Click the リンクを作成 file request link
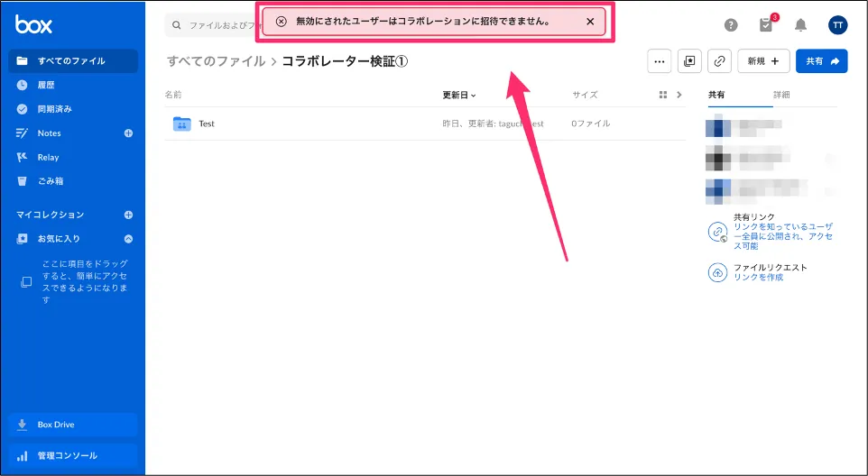 pyautogui.click(x=758, y=278)
